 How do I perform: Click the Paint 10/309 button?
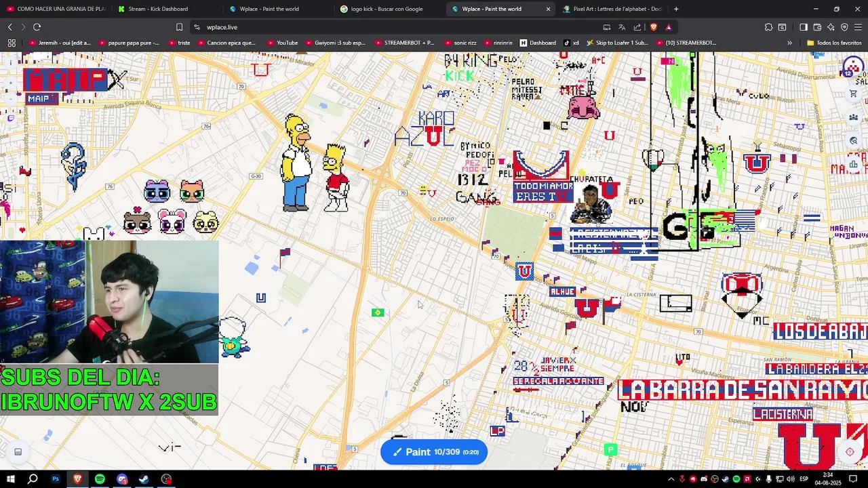click(434, 452)
